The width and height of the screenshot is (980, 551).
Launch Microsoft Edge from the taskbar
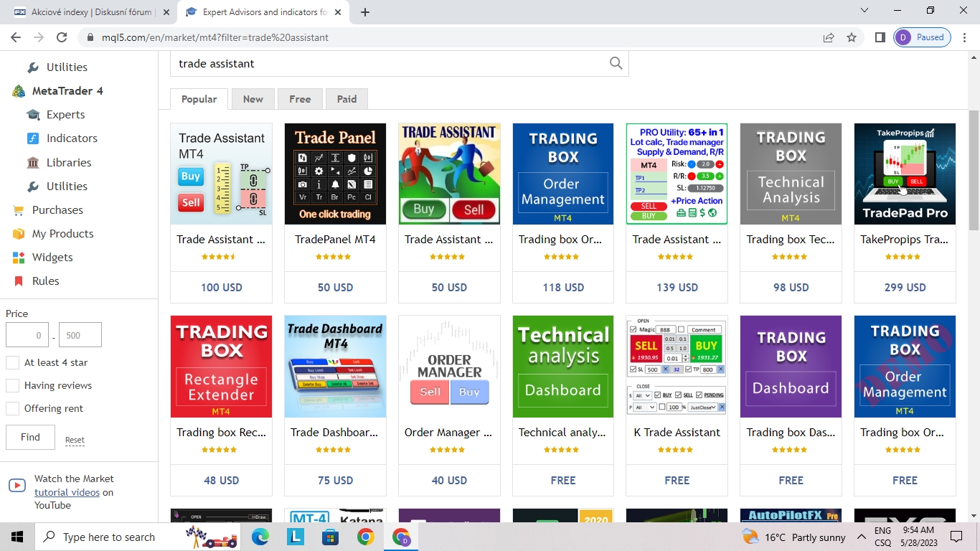click(x=260, y=537)
